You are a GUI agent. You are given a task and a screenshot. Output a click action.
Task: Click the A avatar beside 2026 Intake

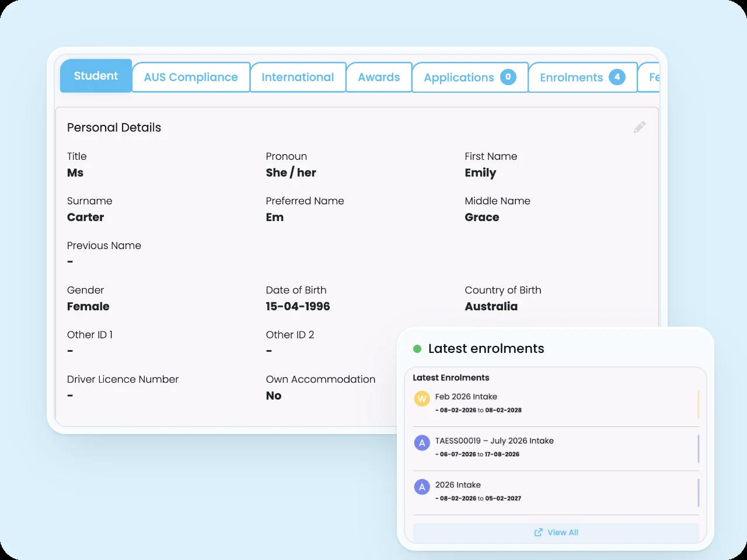422,487
